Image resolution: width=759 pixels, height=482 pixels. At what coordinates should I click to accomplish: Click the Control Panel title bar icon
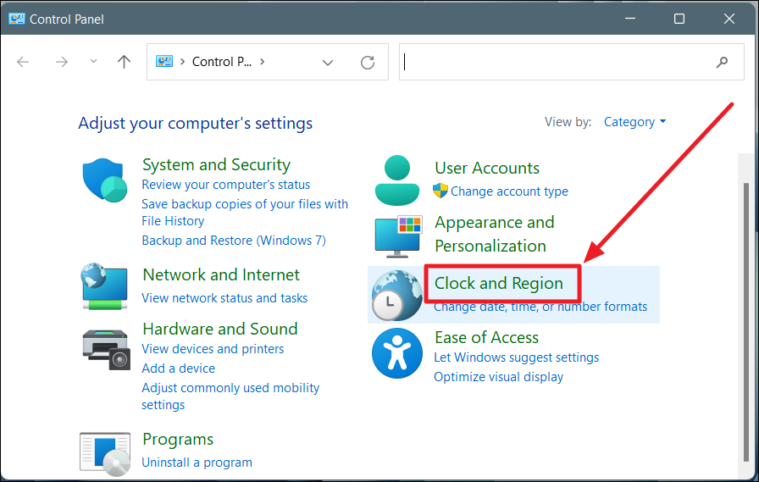coord(16,19)
